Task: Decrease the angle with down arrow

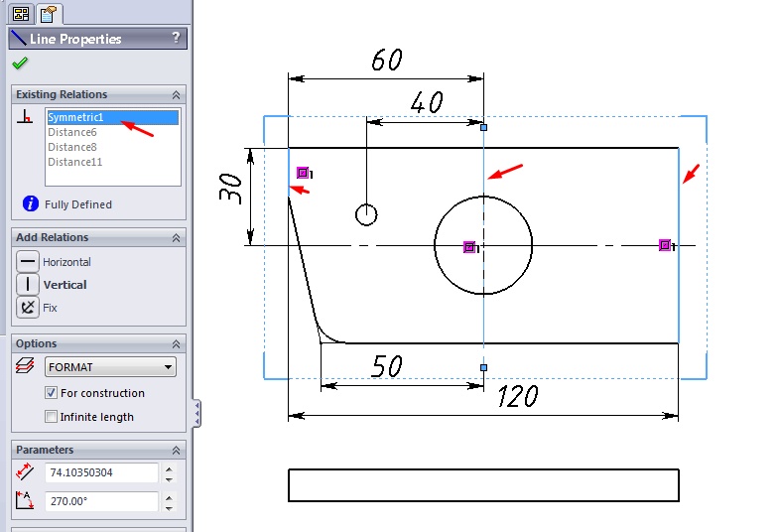Action: [169, 508]
